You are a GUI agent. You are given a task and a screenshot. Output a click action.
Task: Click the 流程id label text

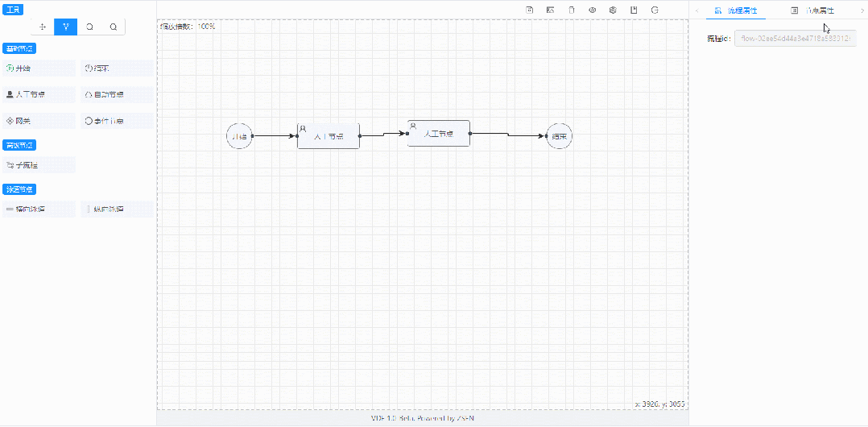pos(720,39)
